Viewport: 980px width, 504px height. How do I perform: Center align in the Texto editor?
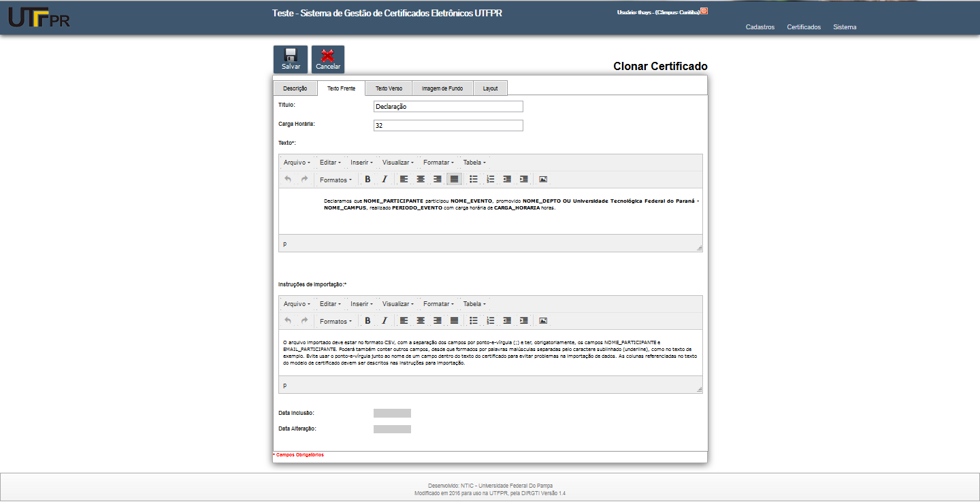pyautogui.click(x=421, y=179)
